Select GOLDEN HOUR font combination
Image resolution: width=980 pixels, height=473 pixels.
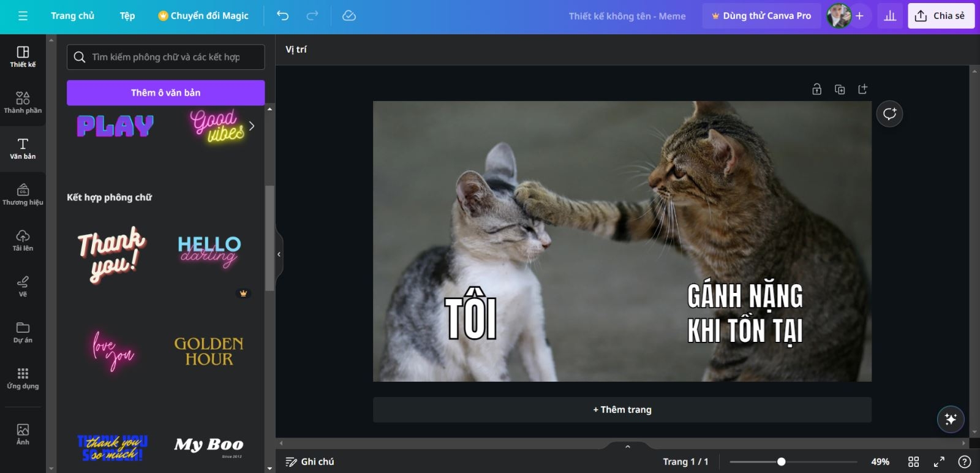pyautogui.click(x=209, y=352)
